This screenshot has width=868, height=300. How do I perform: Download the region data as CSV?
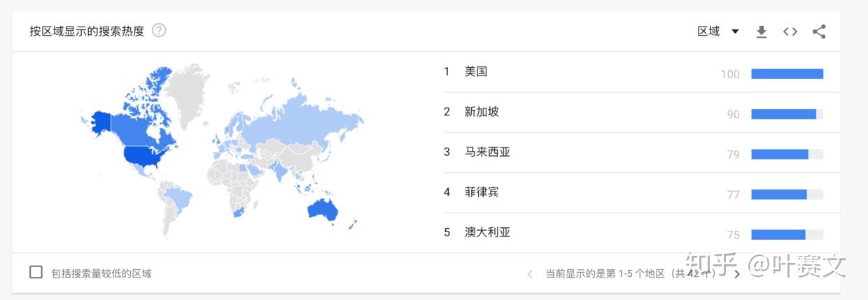(x=762, y=31)
